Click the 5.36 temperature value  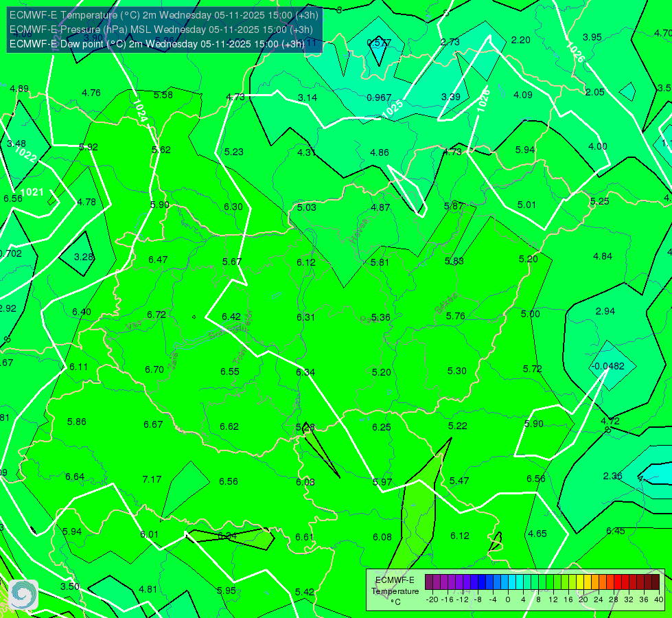coord(380,317)
